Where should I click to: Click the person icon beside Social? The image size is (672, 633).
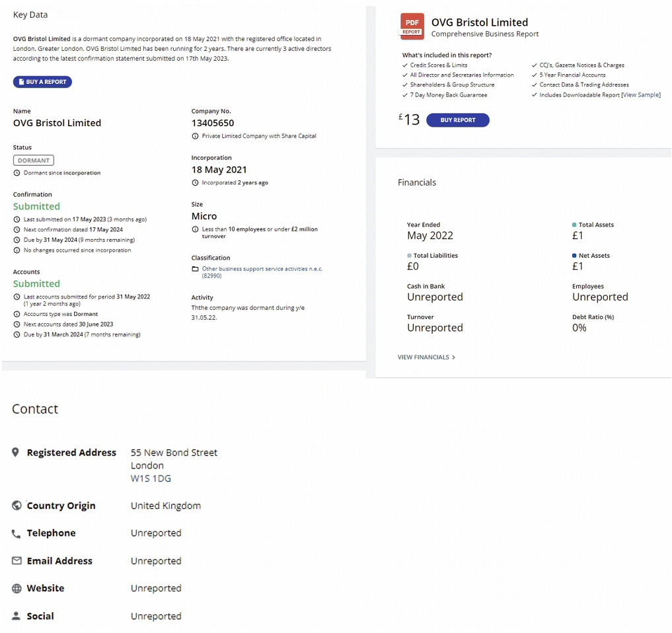pyautogui.click(x=16, y=616)
